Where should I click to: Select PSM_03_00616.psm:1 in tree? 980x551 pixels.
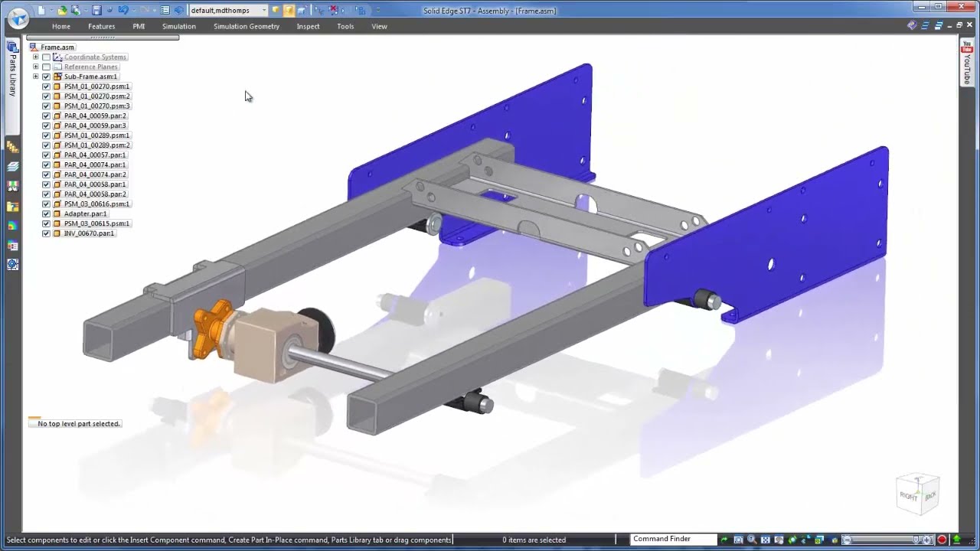coord(97,204)
